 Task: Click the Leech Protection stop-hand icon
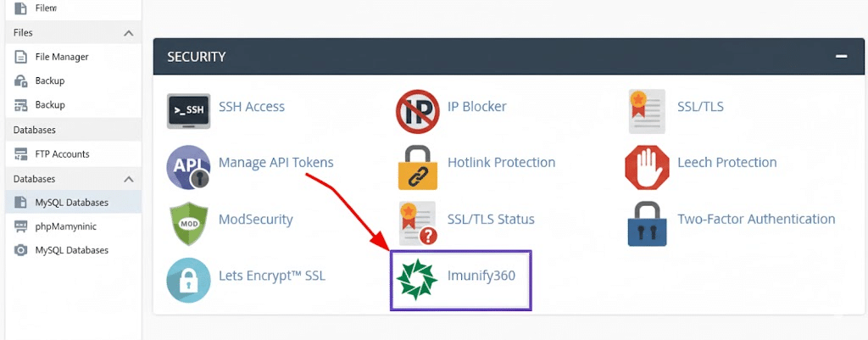pos(647,168)
